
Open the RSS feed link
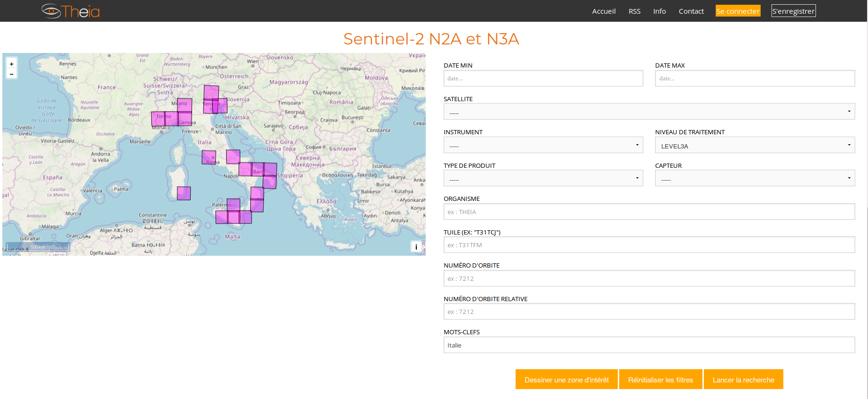tap(634, 11)
